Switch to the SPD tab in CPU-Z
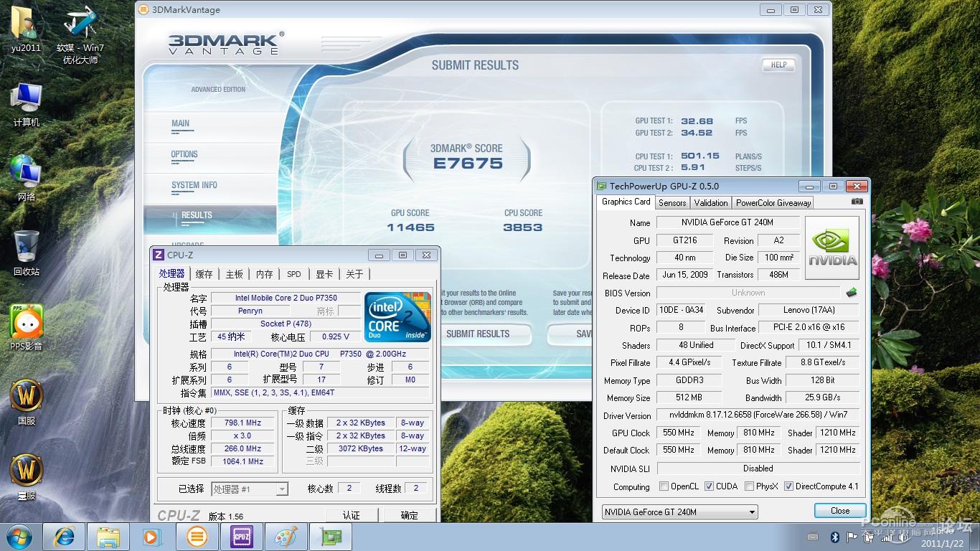 pyautogui.click(x=294, y=274)
